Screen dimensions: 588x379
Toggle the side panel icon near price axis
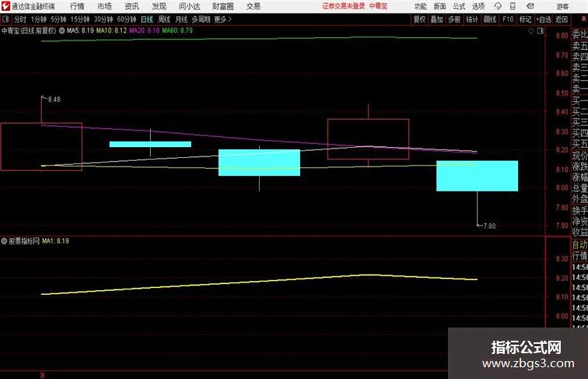click(540, 31)
